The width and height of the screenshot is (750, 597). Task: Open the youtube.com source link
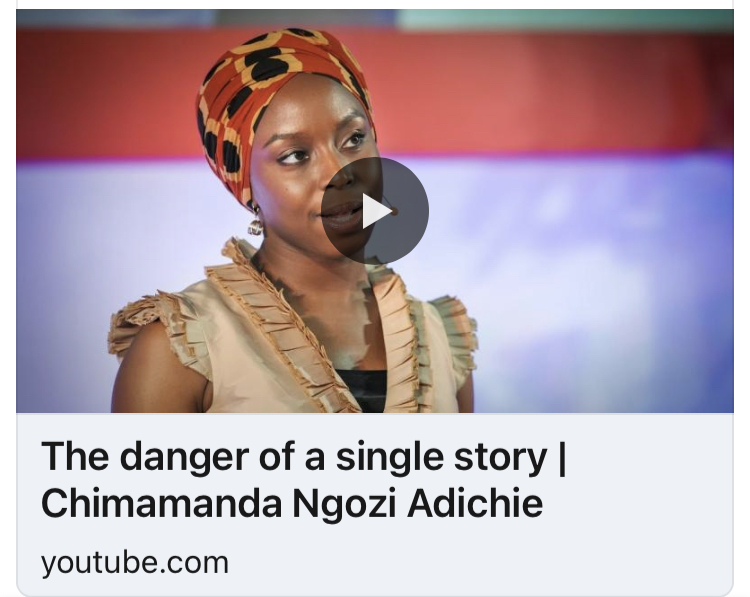coord(134,563)
